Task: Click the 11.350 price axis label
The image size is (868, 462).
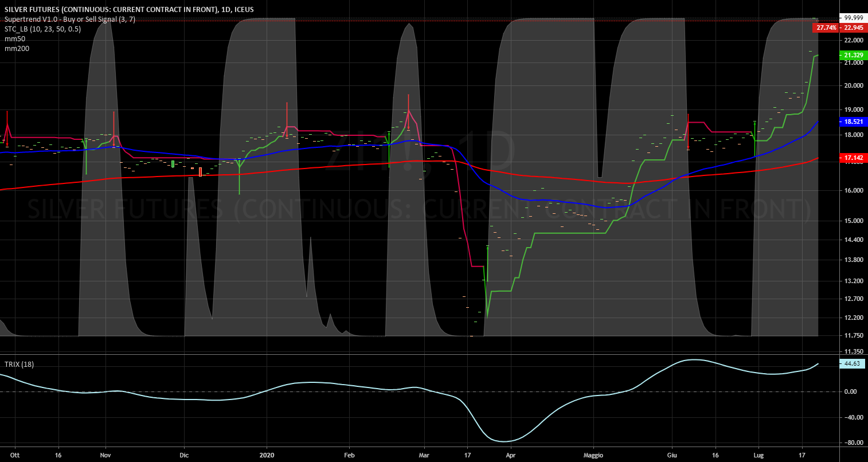Action: coord(853,351)
